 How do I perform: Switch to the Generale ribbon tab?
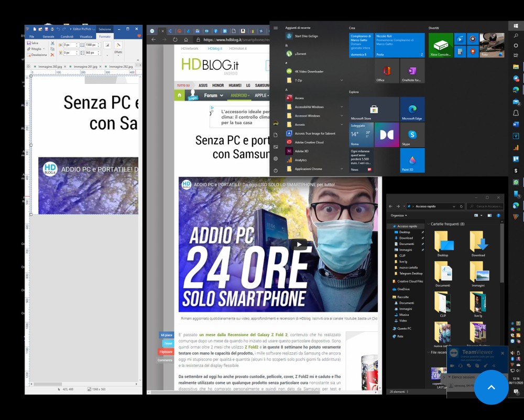tap(48, 37)
